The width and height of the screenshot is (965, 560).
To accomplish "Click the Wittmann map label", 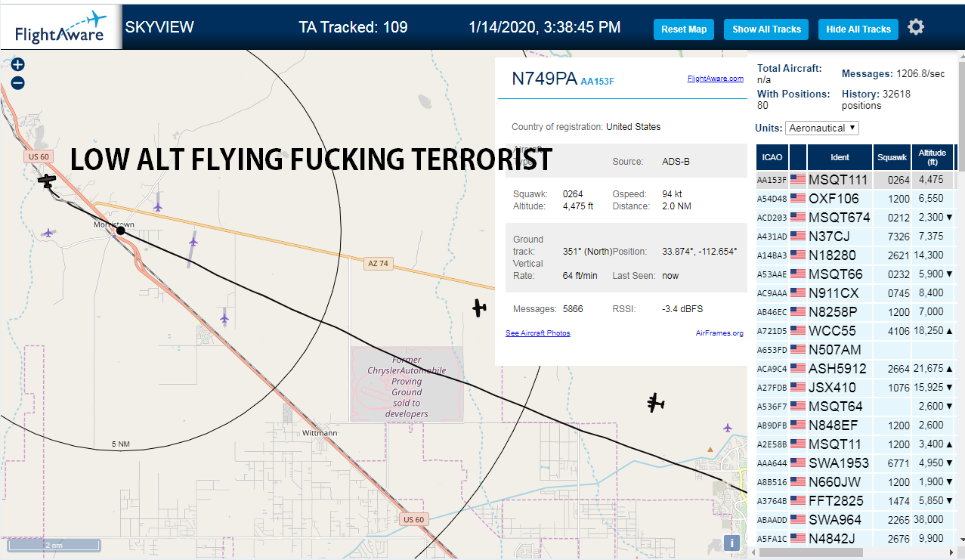I will [320, 433].
